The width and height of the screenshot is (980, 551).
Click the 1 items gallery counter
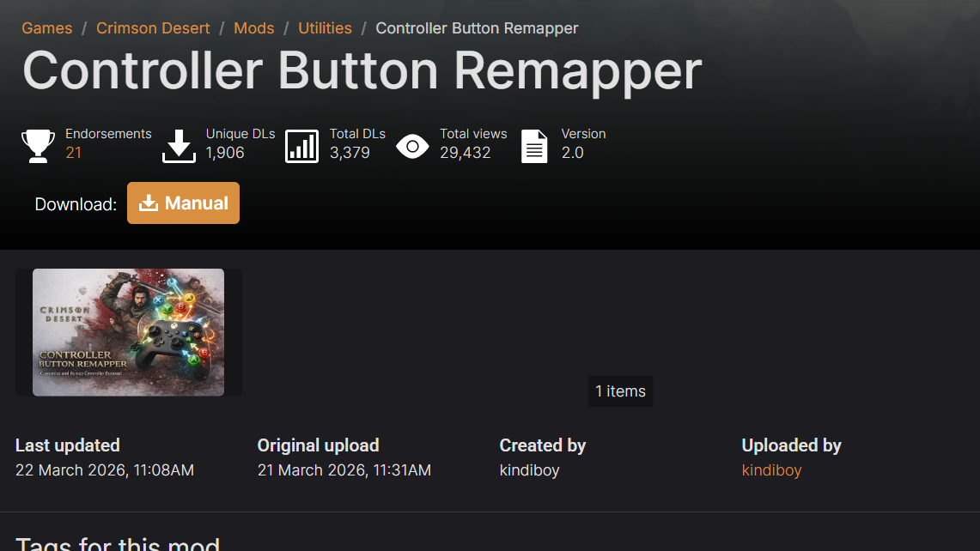(x=621, y=391)
